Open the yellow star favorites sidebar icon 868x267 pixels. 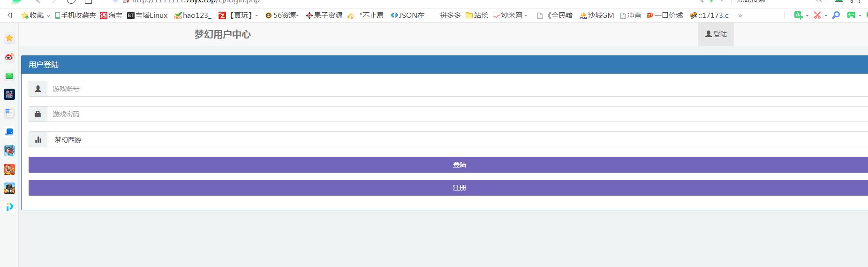click(9, 38)
